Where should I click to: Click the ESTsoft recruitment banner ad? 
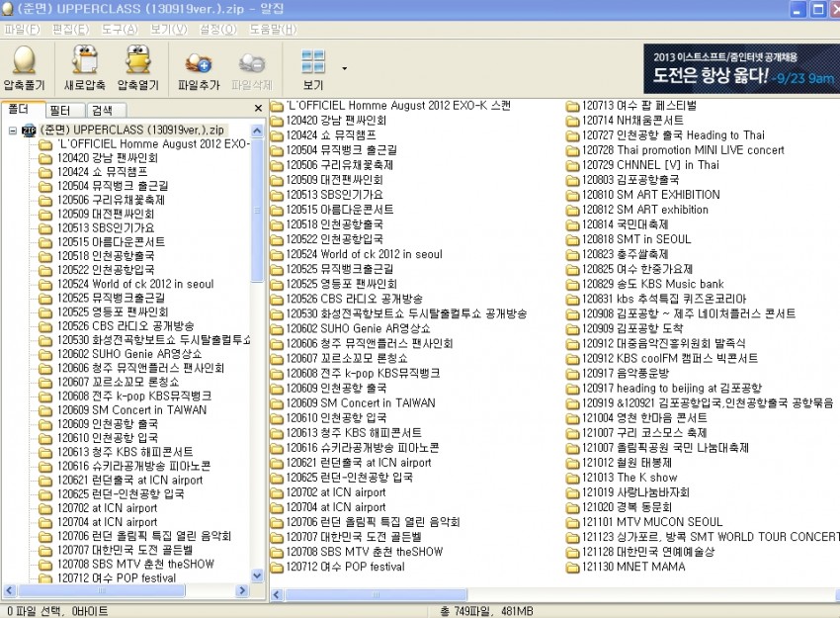[741, 69]
